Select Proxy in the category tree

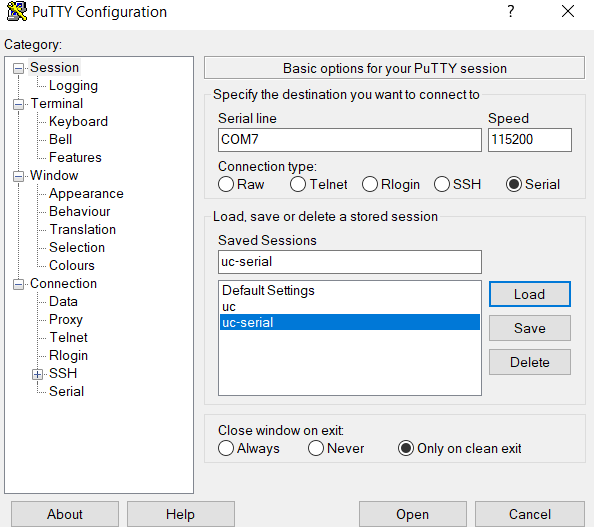[66, 319]
